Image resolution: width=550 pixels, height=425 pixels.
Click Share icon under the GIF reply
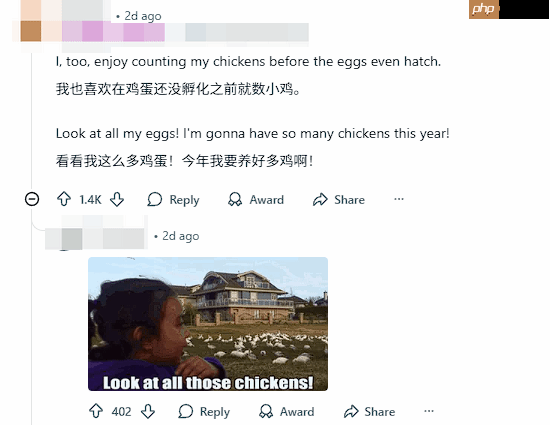click(x=351, y=411)
